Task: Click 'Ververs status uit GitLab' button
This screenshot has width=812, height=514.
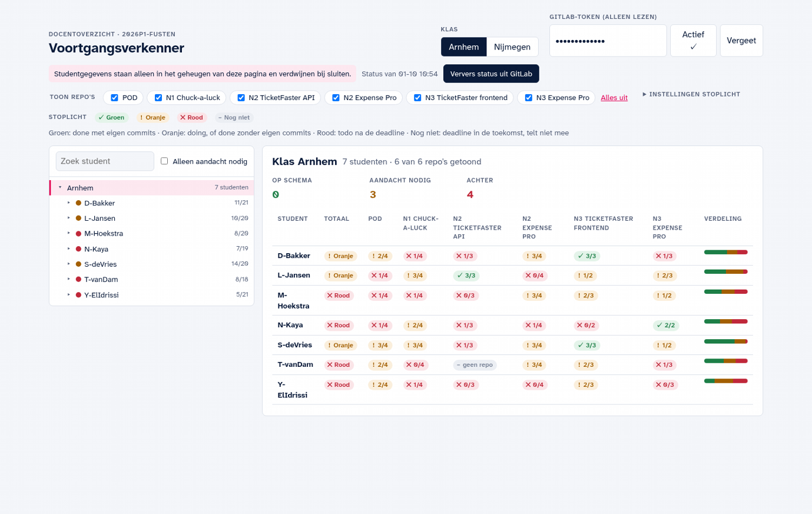Action: [491, 74]
